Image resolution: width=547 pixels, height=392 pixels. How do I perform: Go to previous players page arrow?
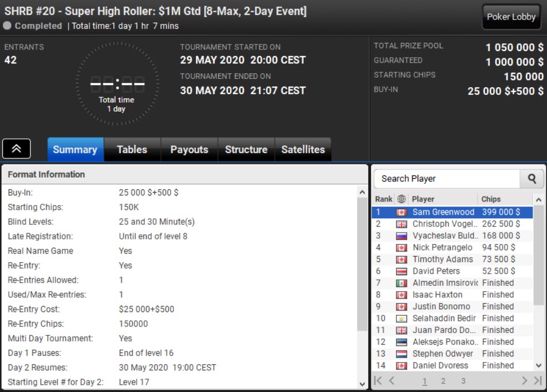coord(392,380)
